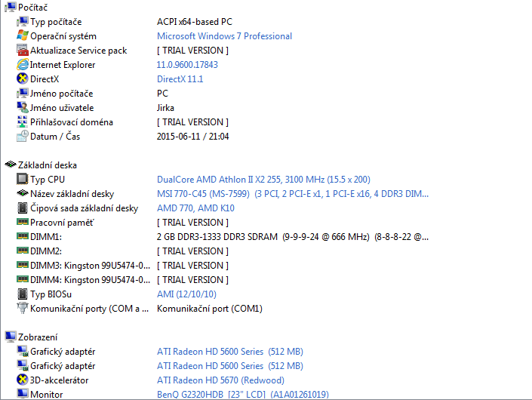Open the AMD 770, AMD K10 chipset link
Viewport: 532px width, 400px height.
point(195,208)
